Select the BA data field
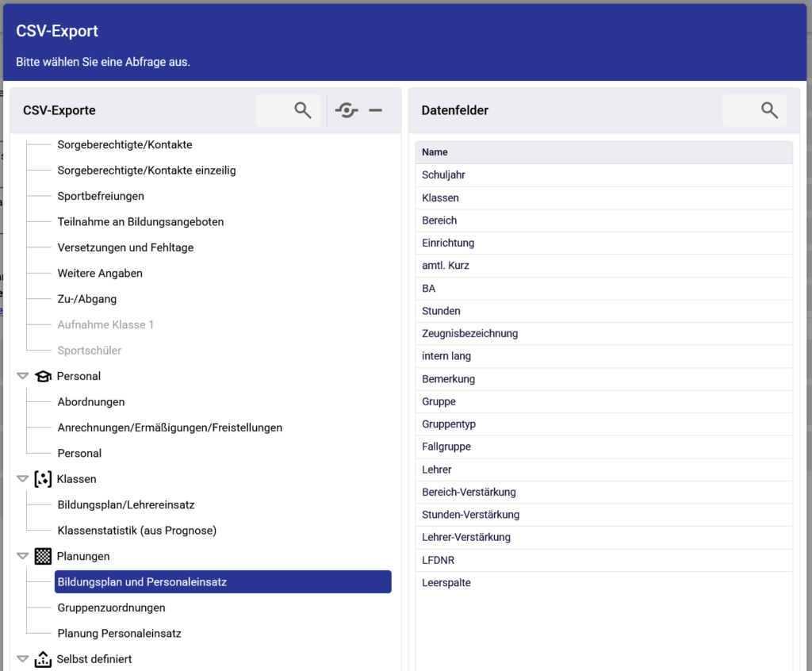This screenshot has width=812, height=671. [x=603, y=289]
